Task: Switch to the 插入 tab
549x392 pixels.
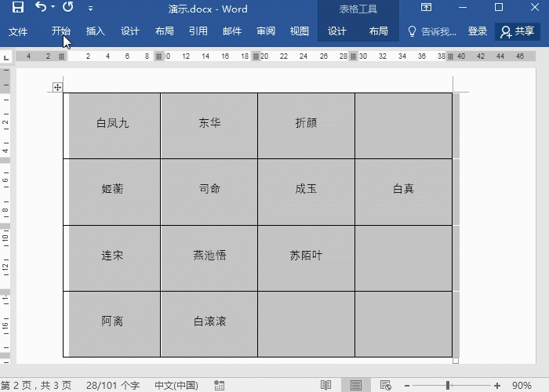Action: click(x=95, y=31)
